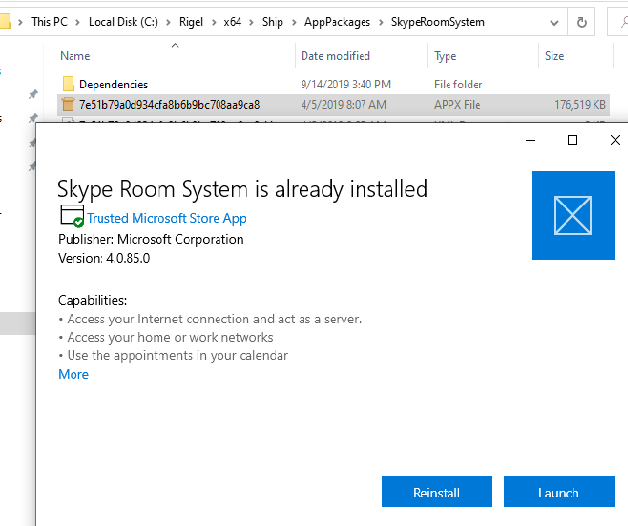The image size is (628, 526).
Task: Open the Dependencies folder icon
Action: click(68, 84)
